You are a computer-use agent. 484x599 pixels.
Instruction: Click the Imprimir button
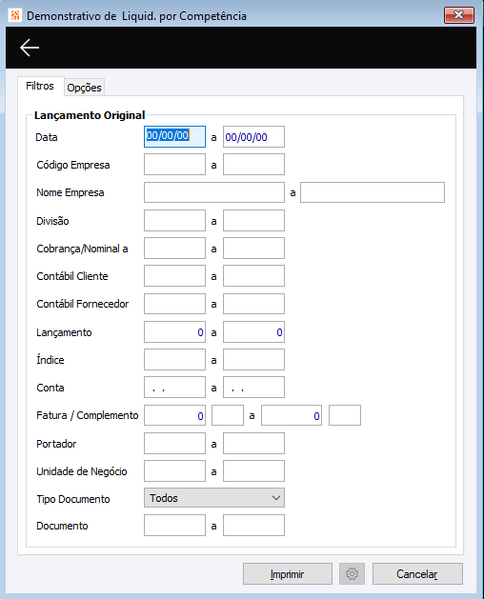coord(288,574)
